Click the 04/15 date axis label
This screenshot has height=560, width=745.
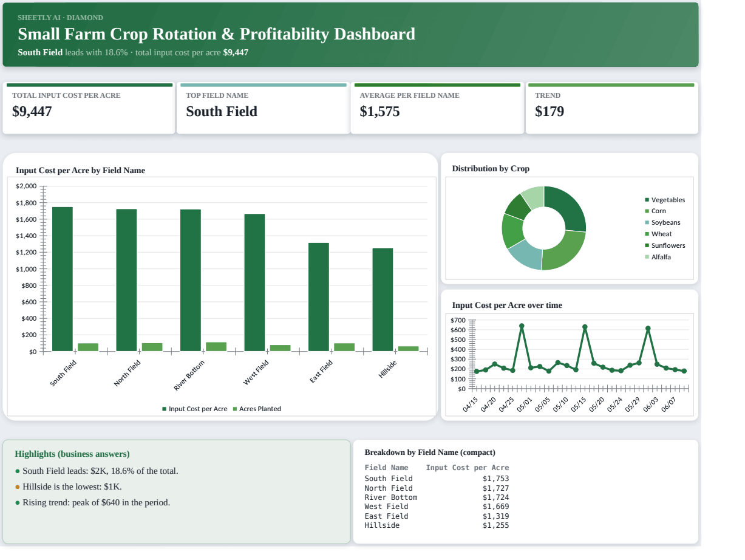click(x=471, y=405)
